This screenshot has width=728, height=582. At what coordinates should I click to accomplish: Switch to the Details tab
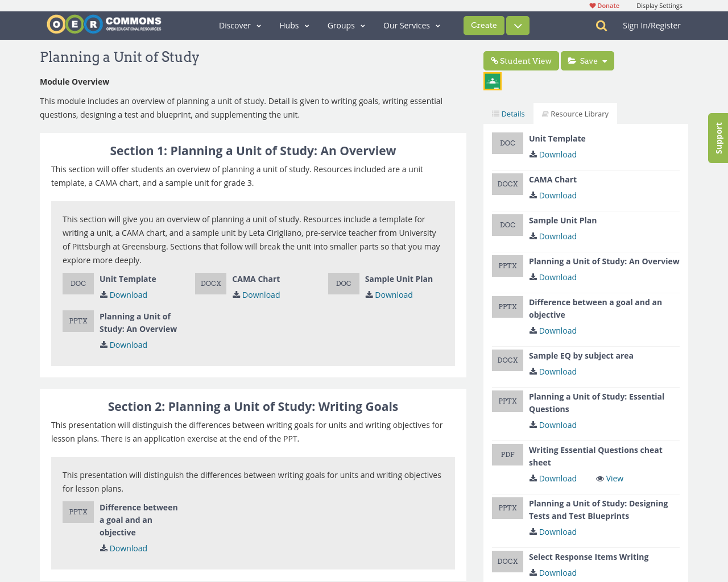pyautogui.click(x=508, y=113)
